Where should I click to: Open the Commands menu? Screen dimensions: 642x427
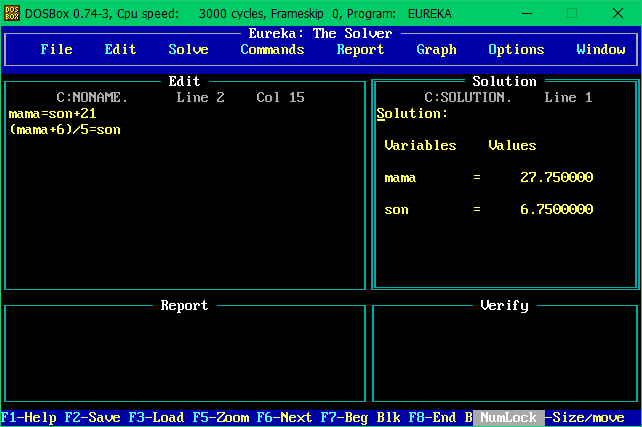pos(272,50)
